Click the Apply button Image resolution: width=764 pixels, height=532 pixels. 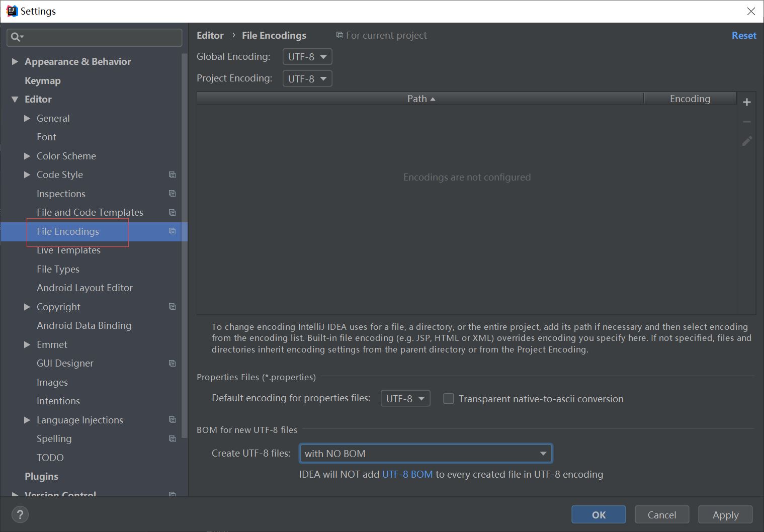(x=725, y=514)
